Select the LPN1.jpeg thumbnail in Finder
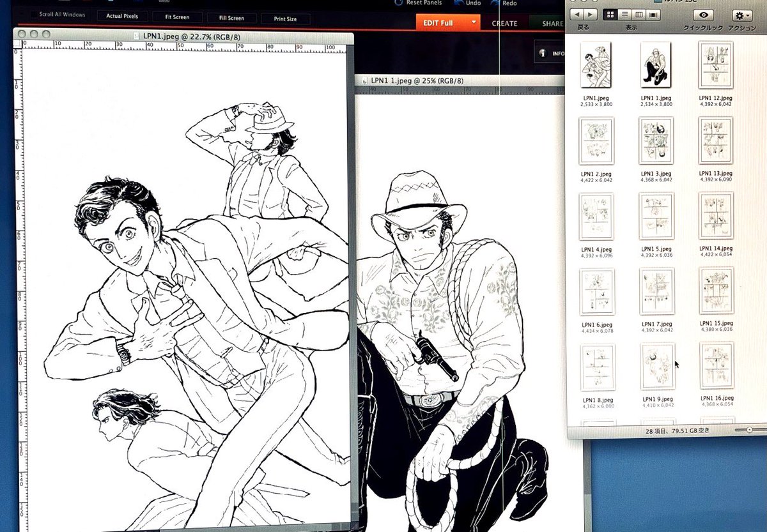 coord(596,65)
